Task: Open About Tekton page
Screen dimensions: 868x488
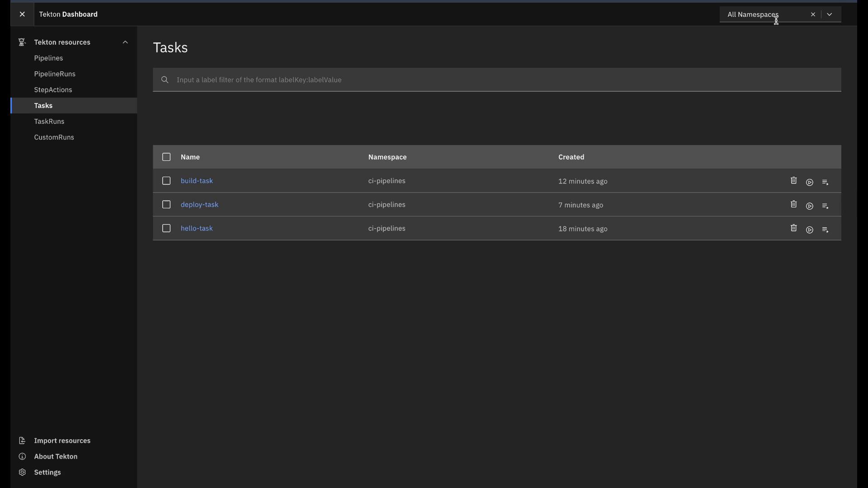Action: 56,456
